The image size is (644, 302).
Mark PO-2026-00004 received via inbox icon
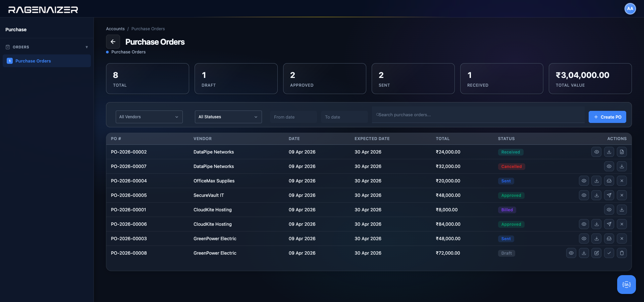coord(609,181)
